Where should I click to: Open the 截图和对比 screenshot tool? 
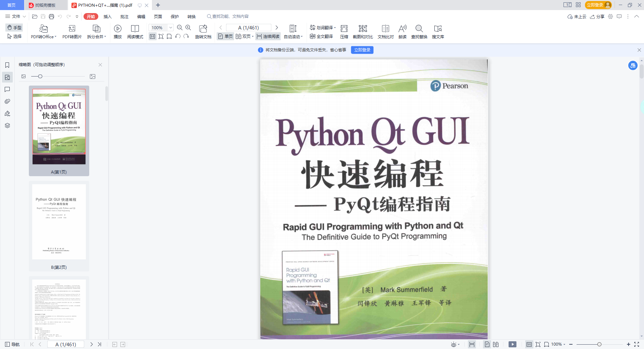pos(363,29)
